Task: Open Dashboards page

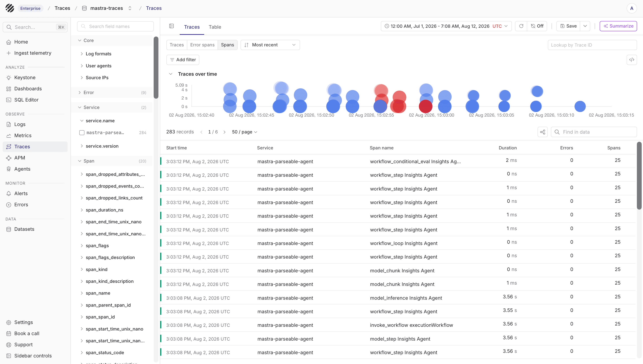Action: (x=35, y=89)
